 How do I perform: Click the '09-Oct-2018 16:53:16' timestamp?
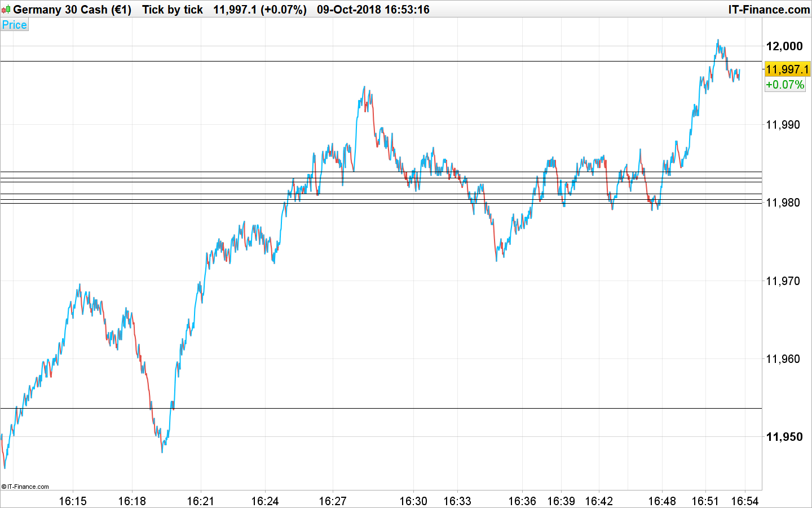[x=373, y=10]
